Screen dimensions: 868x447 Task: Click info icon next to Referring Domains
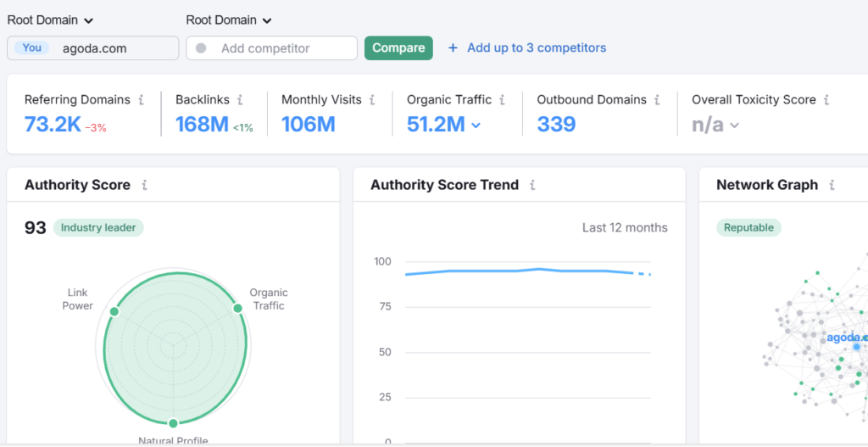[141, 100]
